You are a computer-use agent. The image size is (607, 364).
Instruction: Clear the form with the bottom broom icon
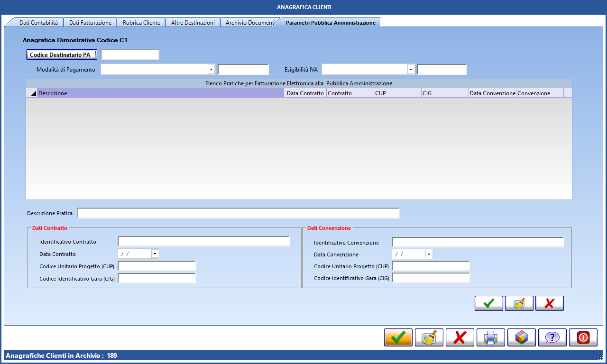click(429, 337)
